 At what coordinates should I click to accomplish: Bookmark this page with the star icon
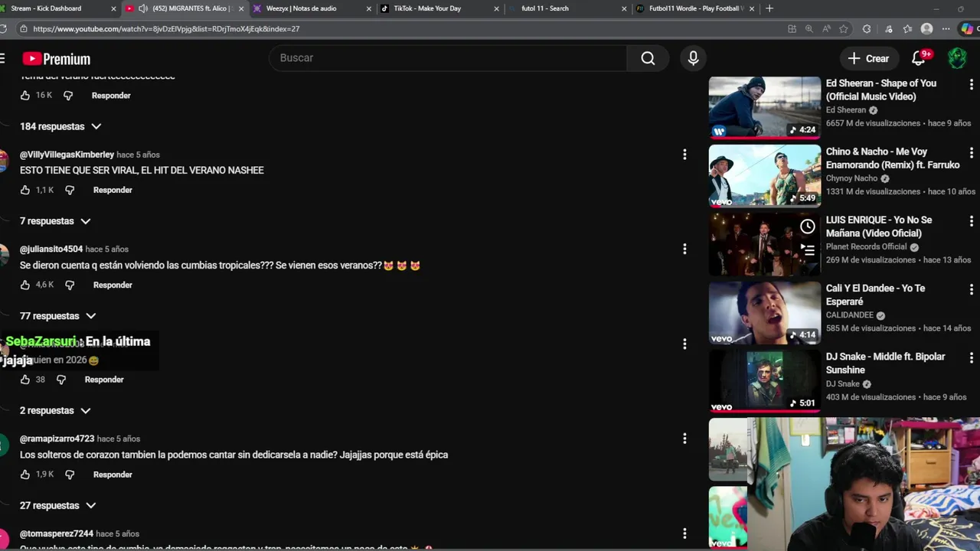tap(844, 29)
